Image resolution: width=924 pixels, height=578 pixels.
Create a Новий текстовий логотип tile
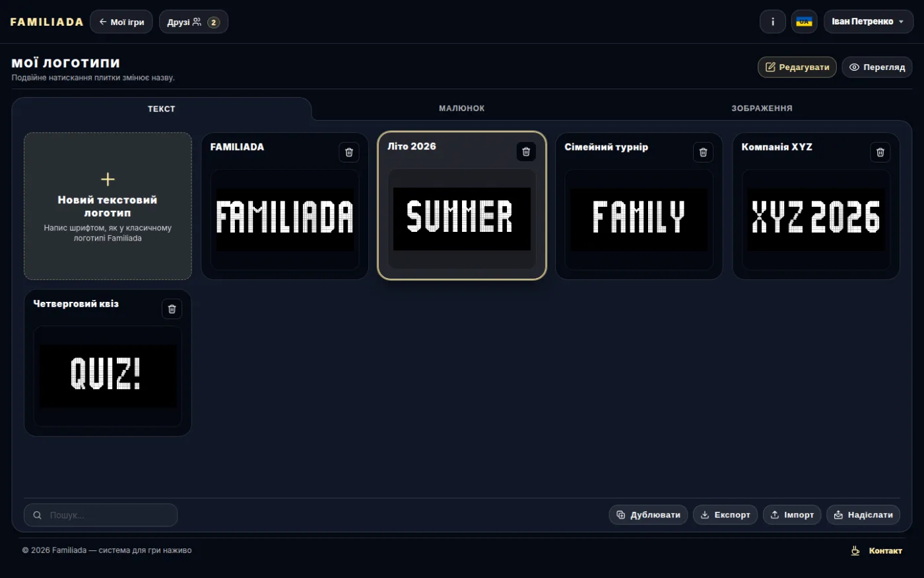tap(108, 206)
